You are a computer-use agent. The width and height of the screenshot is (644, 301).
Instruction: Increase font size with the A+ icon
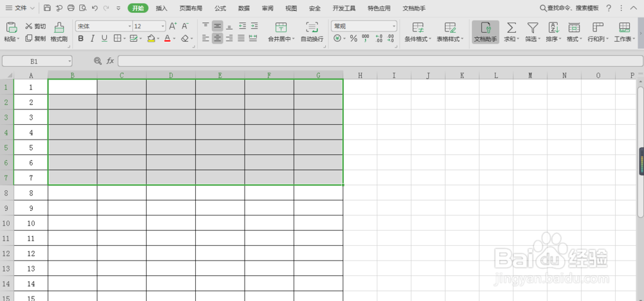pyautogui.click(x=173, y=26)
